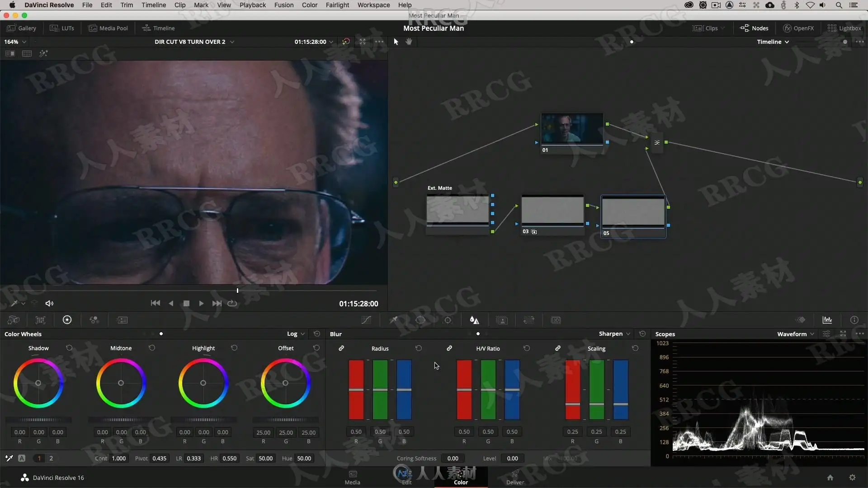868x488 pixels.
Task: Open the Sharpen mode dropdown
Action: [614, 334]
